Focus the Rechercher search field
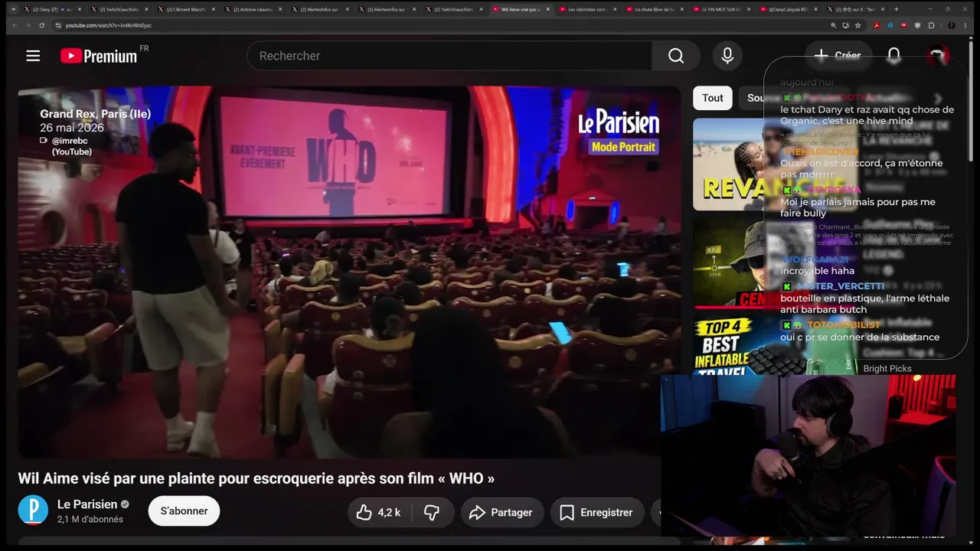This screenshot has width=980, height=551. 449,56
